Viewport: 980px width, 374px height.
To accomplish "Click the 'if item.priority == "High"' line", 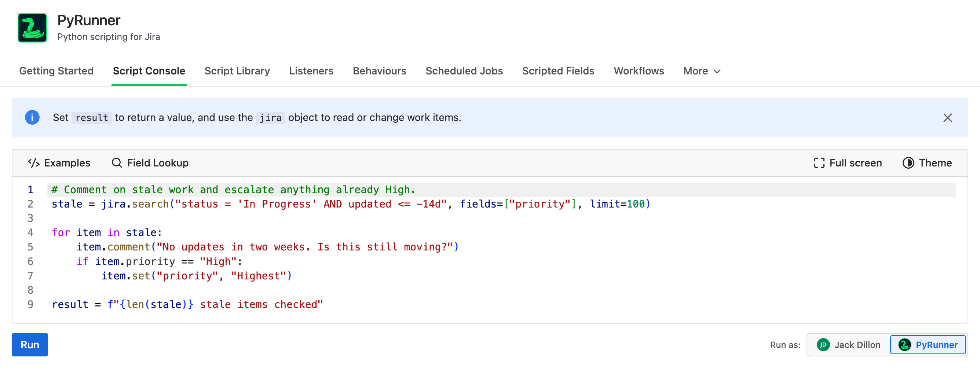I will coord(159,261).
